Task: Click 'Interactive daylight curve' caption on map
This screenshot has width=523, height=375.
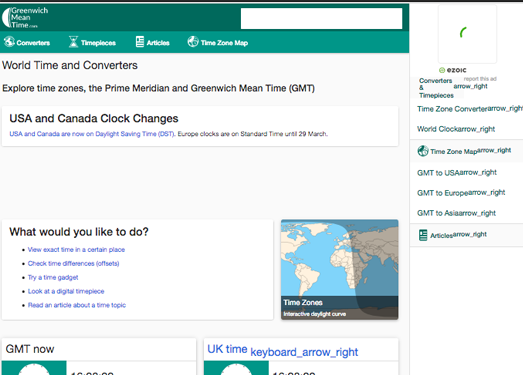Action: tap(315, 314)
